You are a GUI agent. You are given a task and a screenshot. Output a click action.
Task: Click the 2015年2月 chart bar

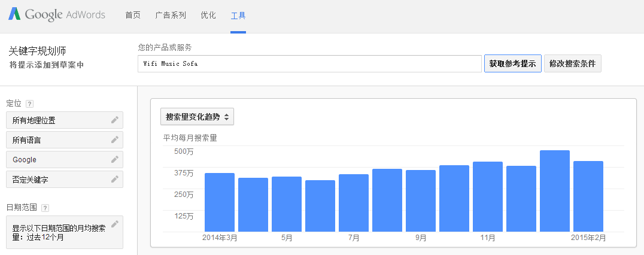[588, 196]
